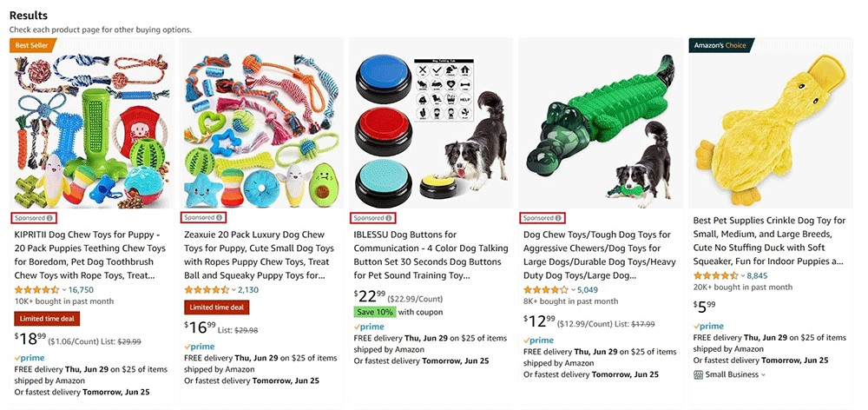This screenshot has width=868, height=410.
Task: Open the 16,750 ratings link
Action: click(x=81, y=290)
